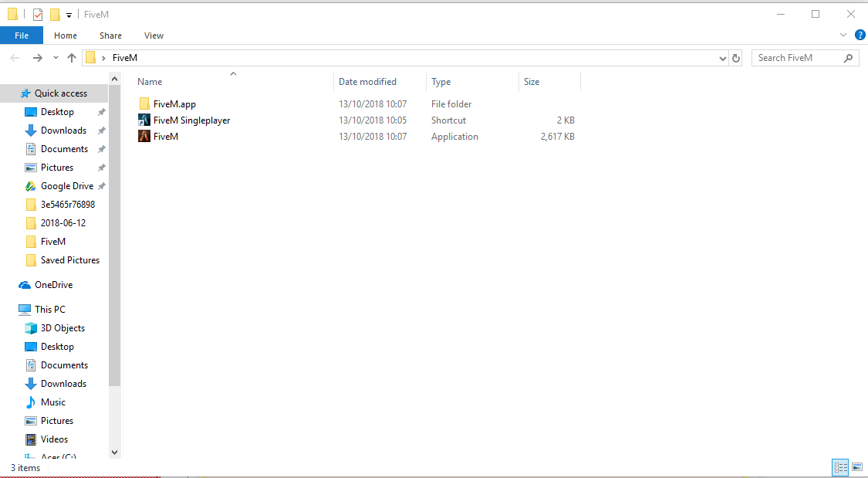This screenshot has width=868, height=478.
Task: Select the FiveM Singleplayer shortcut icon
Action: [144, 120]
